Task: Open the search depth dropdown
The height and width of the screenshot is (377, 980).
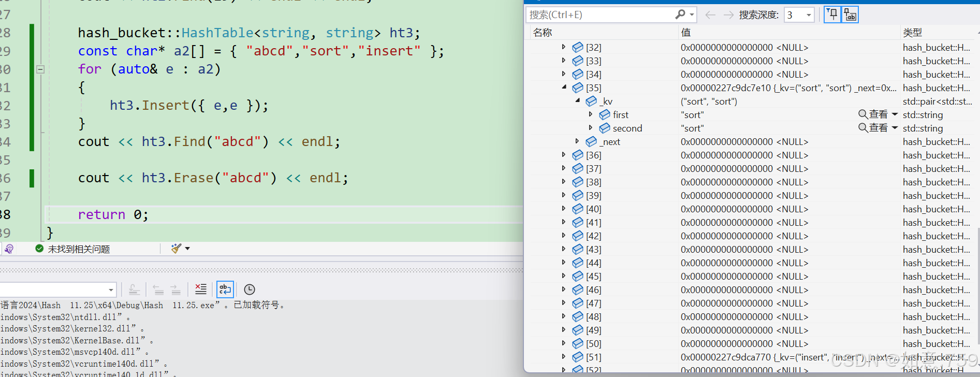Action: click(809, 15)
